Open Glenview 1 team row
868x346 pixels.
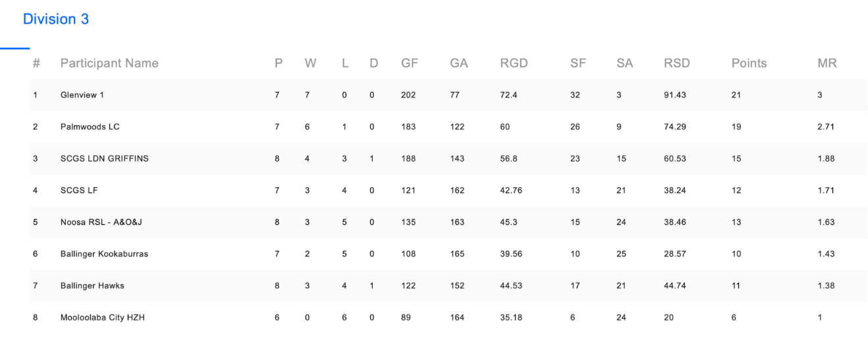448,95
